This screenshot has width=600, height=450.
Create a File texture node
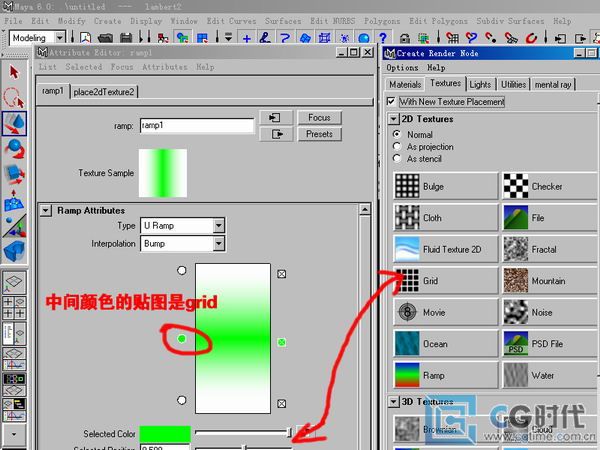pyautogui.click(x=549, y=218)
